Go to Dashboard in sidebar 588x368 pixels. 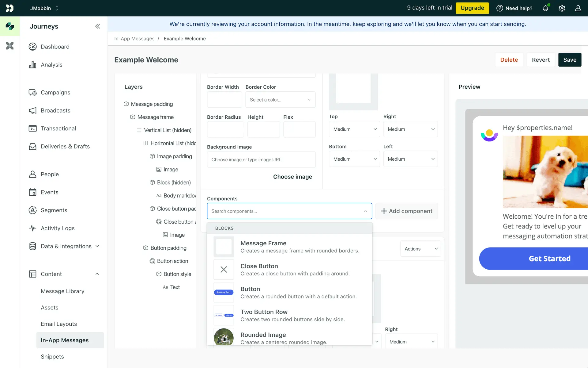pos(55,47)
